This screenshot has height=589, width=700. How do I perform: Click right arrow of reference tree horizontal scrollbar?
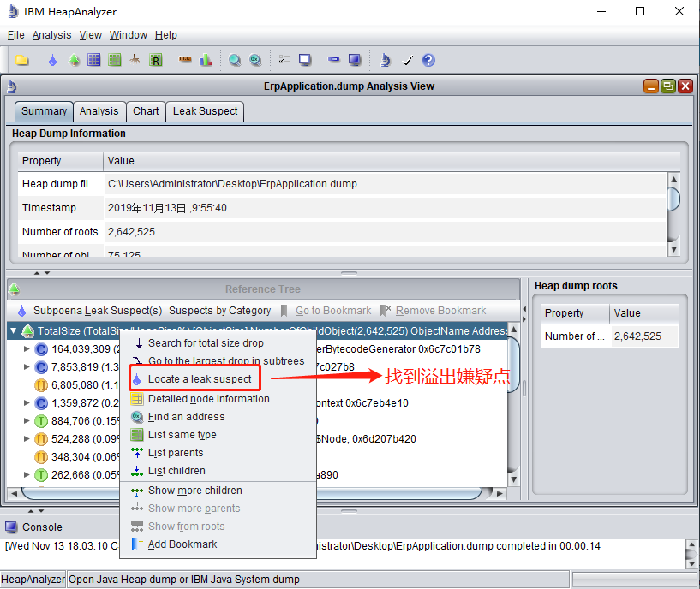click(500, 493)
